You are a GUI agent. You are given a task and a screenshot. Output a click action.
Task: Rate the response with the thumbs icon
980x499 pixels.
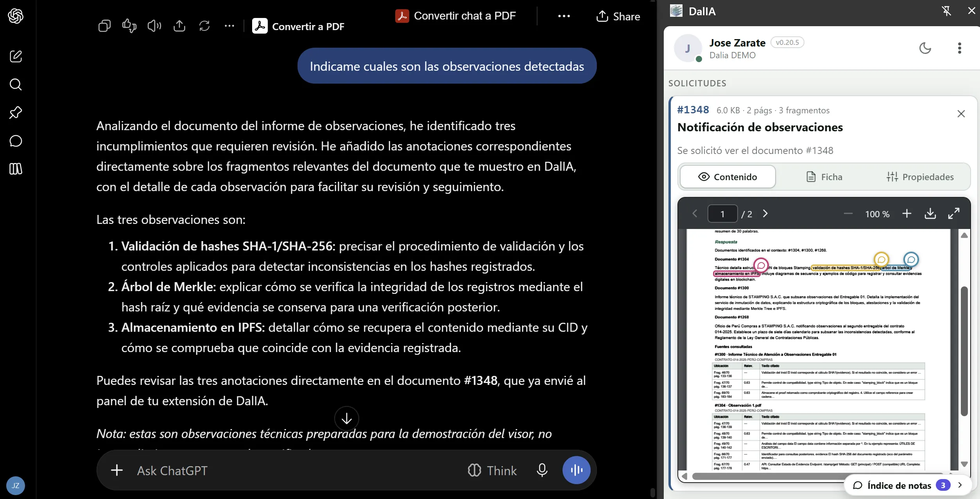click(x=129, y=26)
